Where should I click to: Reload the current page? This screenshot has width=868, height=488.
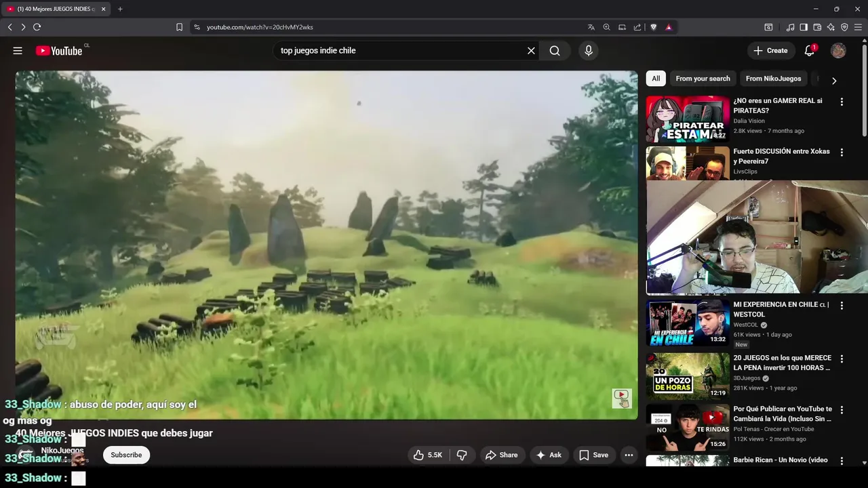pos(37,27)
